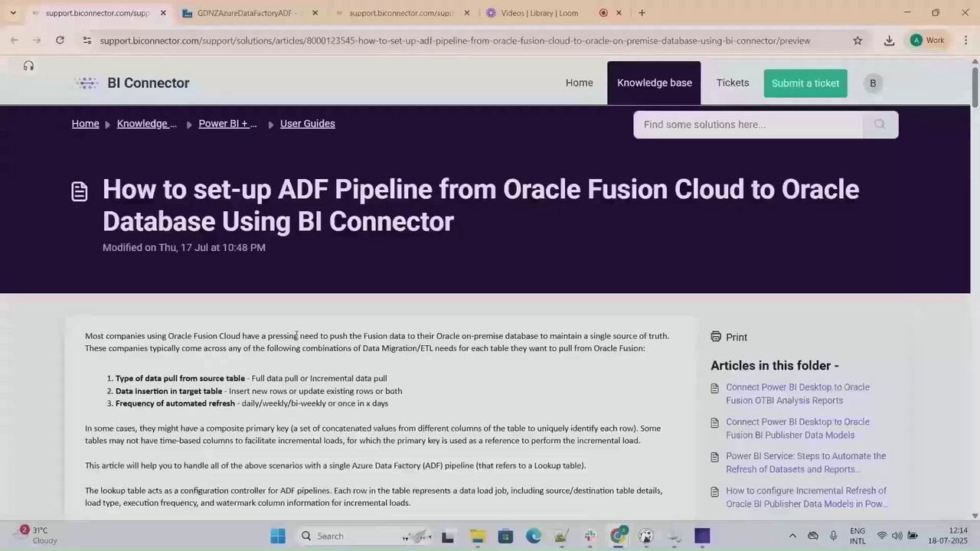Open the Home navigation item
The height and width of the screenshot is (551, 980).
tap(579, 83)
